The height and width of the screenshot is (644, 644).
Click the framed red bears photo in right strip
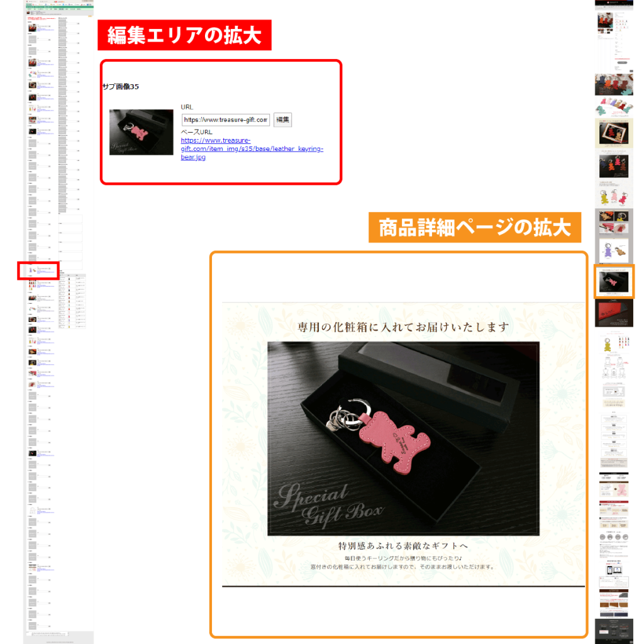[614, 134]
